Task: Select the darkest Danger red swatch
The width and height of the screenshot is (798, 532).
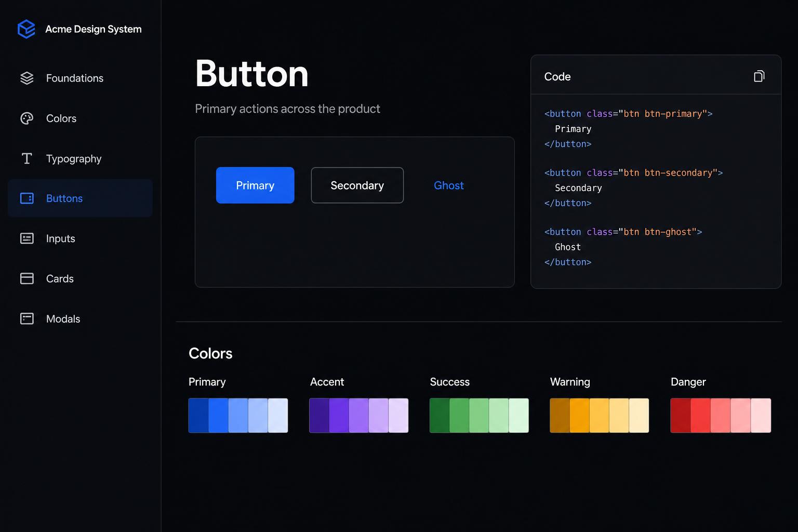Action: pos(681,416)
